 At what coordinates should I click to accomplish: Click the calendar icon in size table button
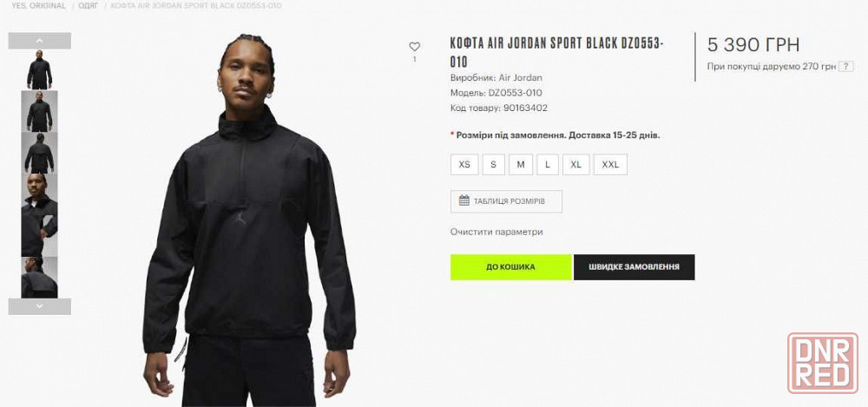[464, 200]
